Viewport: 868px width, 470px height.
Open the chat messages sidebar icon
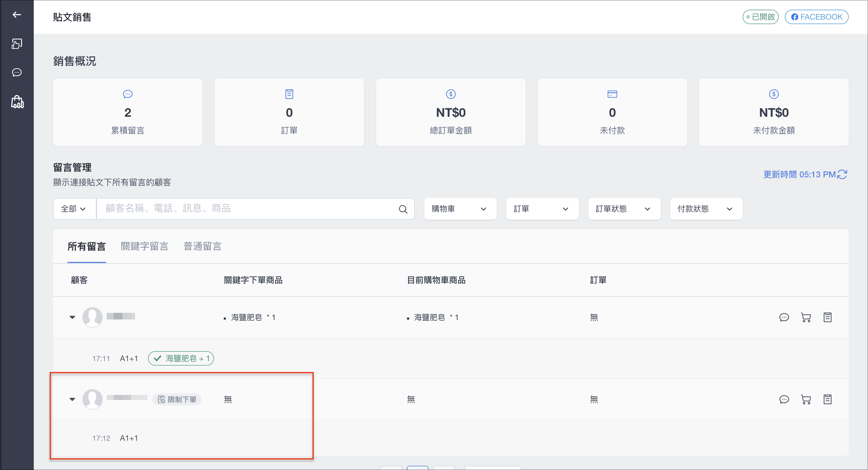point(17,72)
